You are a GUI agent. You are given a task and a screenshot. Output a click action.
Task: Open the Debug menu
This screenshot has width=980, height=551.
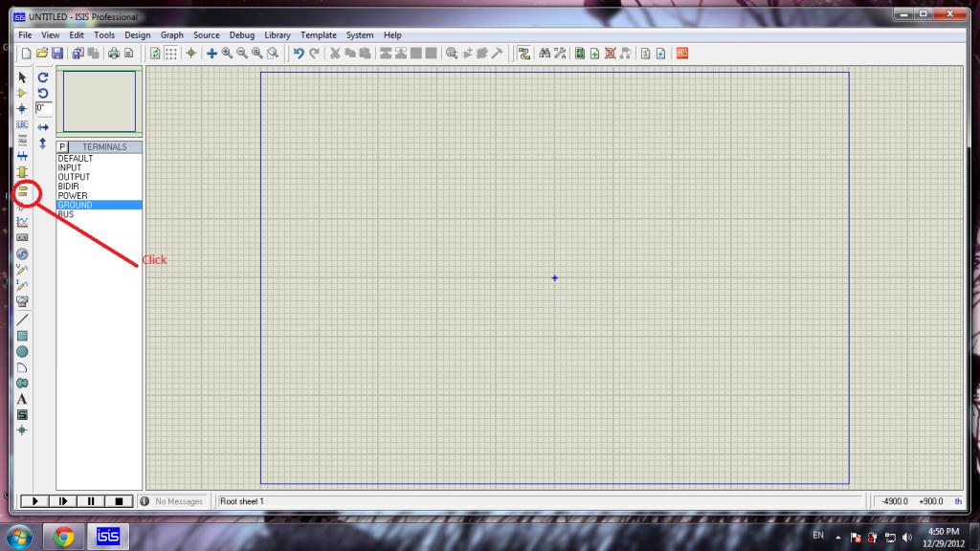click(x=242, y=35)
